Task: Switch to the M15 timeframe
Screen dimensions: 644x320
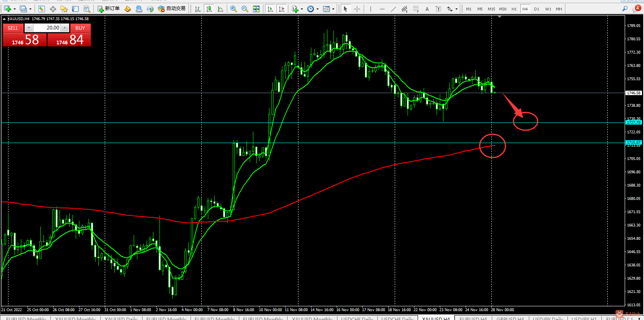Action: point(491,9)
